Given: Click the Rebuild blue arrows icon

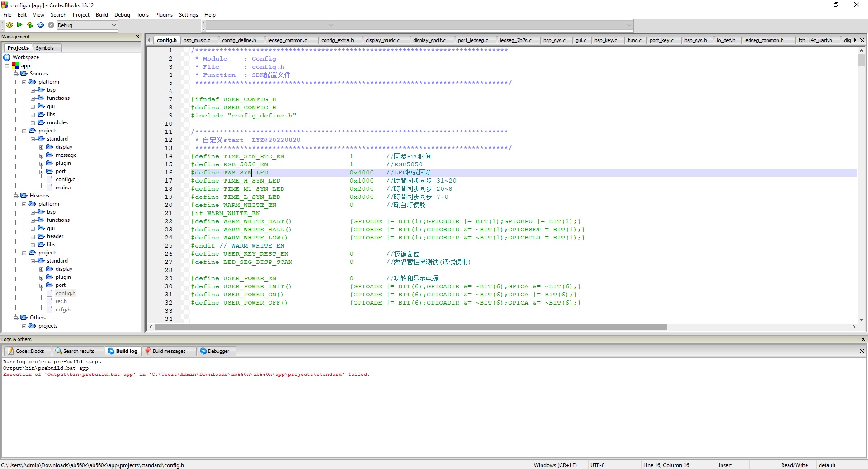Looking at the screenshot, I should pyautogui.click(x=41, y=25).
